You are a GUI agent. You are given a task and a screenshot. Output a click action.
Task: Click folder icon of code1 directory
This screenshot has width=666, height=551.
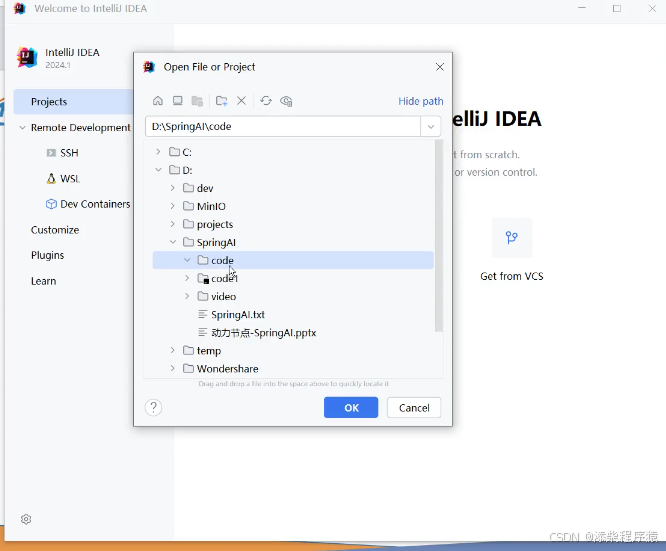(x=203, y=278)
